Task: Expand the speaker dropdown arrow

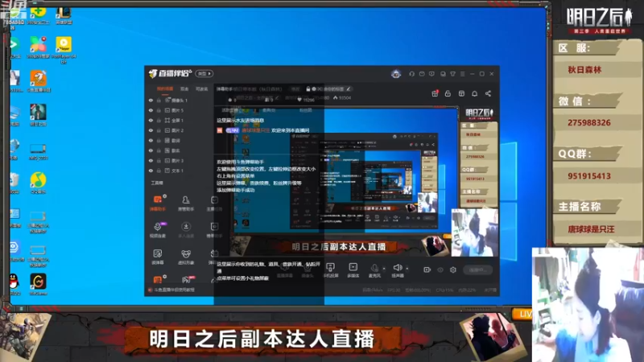Action: tap(407, 269)
